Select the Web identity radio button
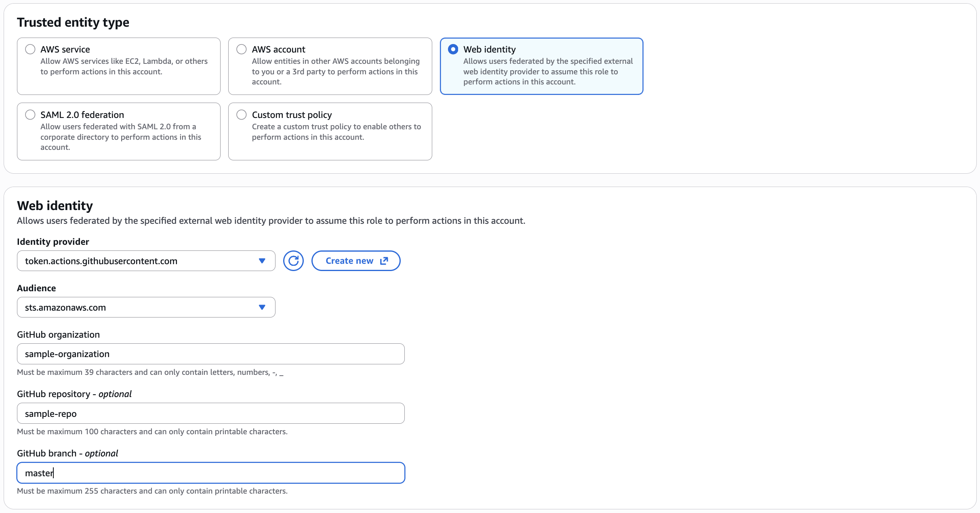Screen dimensions: 980x513 point(453,49)
